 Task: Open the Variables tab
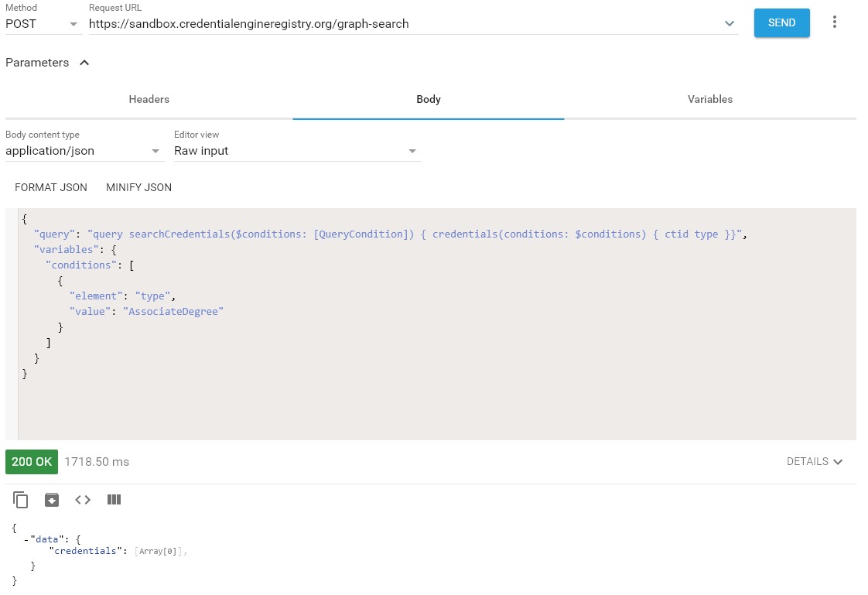709,99
